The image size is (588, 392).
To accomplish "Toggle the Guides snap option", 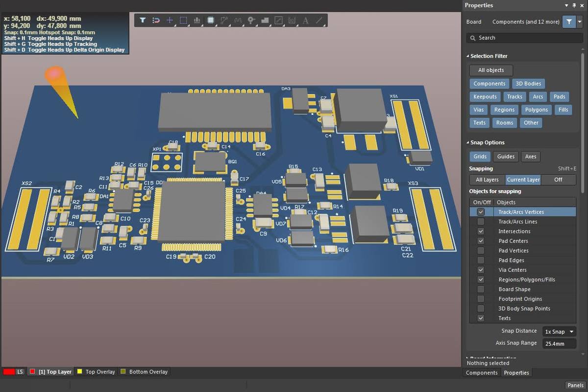I will point(506,157).
